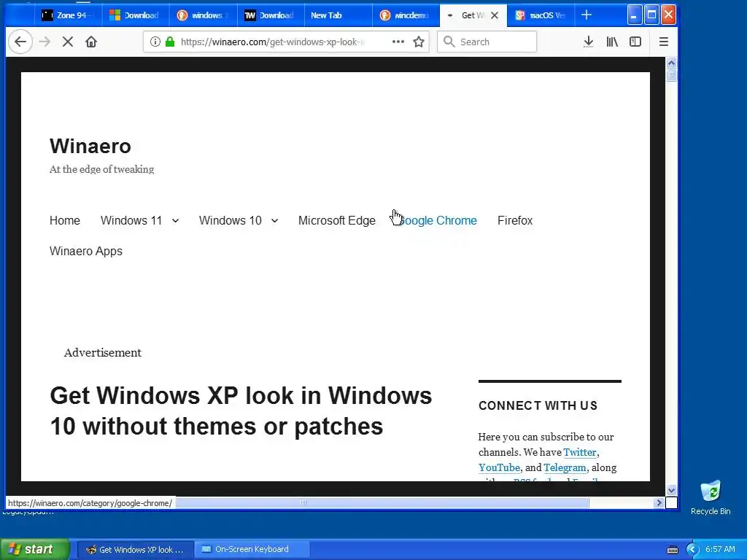
Task: Bookmark this page with the star icon
Action: (419, 42)
